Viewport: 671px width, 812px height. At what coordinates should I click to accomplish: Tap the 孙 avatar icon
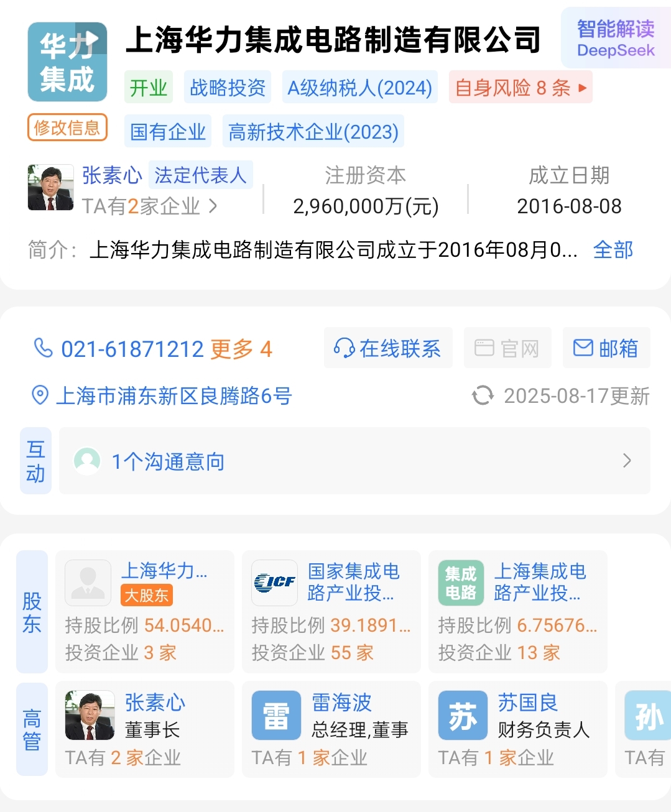point(647,715)
